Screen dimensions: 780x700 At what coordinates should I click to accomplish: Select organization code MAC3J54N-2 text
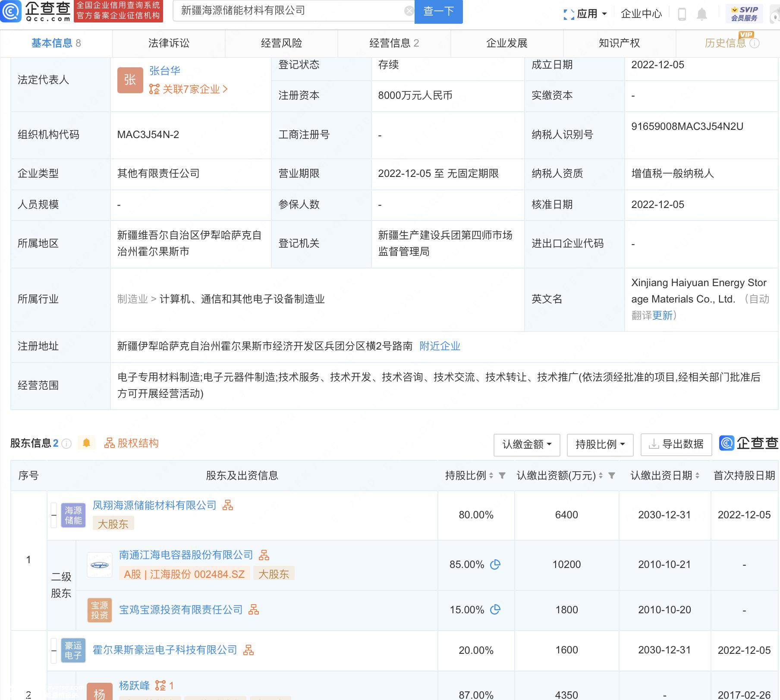pyautogui.click(x=148, y=135)
